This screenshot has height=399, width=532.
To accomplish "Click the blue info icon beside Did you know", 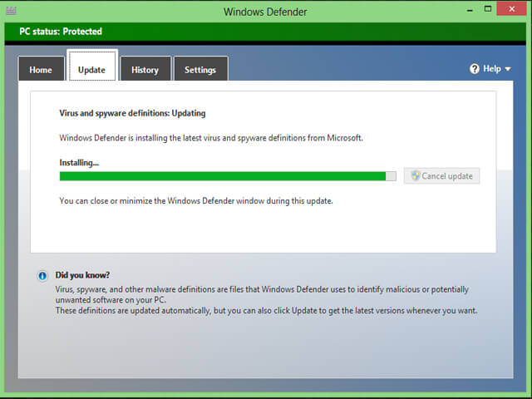I will (x=42, y=276).
